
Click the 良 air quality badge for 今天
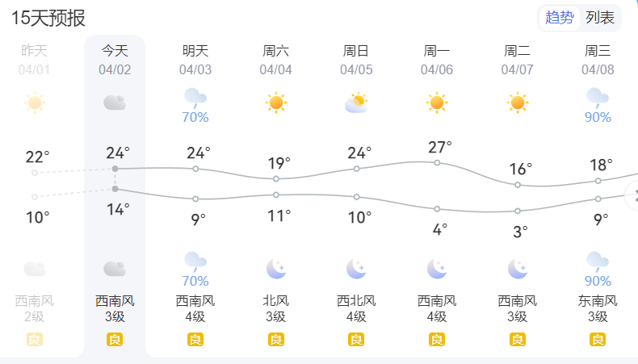(x=115, y=340)
